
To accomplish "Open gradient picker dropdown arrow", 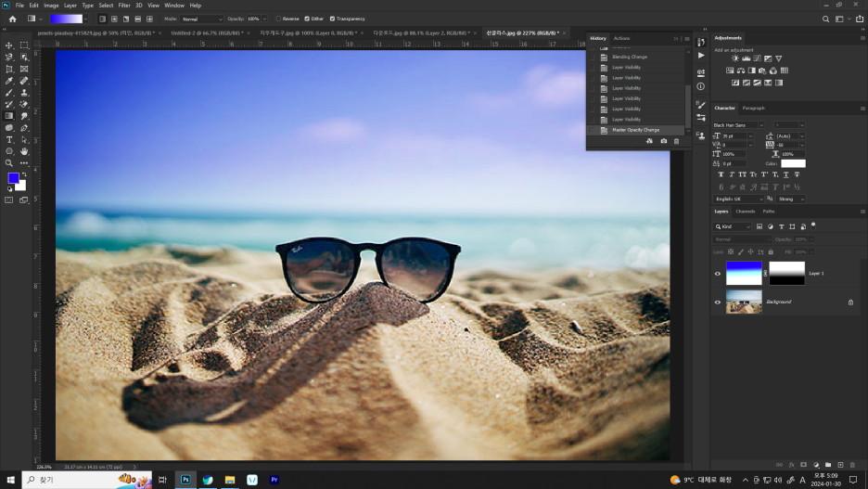I will click(x=86, y=19).
